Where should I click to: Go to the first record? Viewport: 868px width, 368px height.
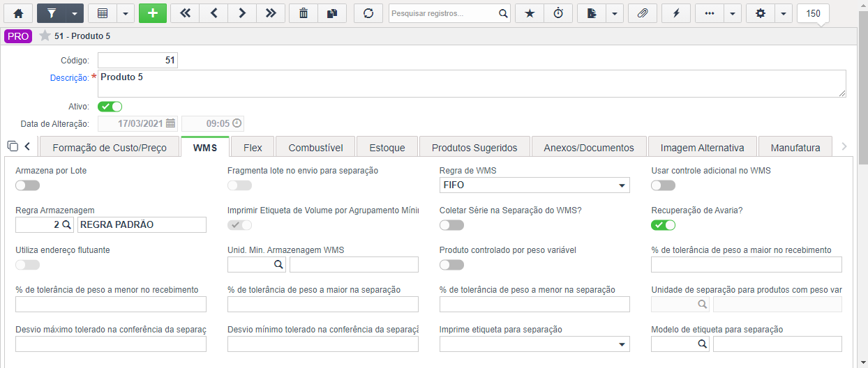[185, 13]
